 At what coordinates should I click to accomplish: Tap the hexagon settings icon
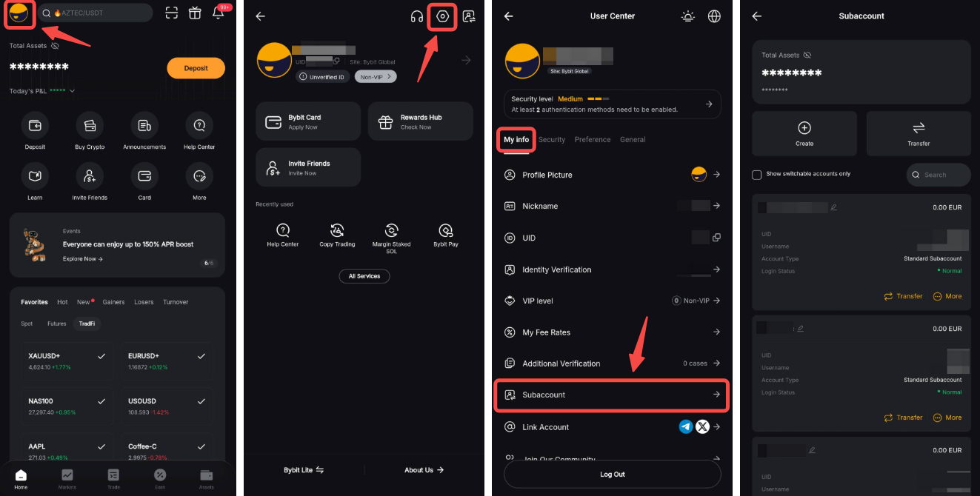[x=443, y=16]
